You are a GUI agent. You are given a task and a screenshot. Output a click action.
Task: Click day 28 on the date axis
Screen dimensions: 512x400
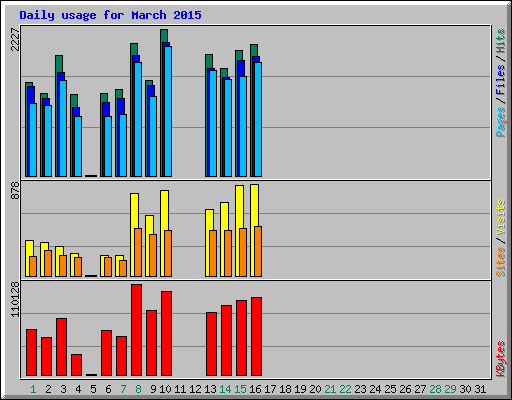point(435,389)
